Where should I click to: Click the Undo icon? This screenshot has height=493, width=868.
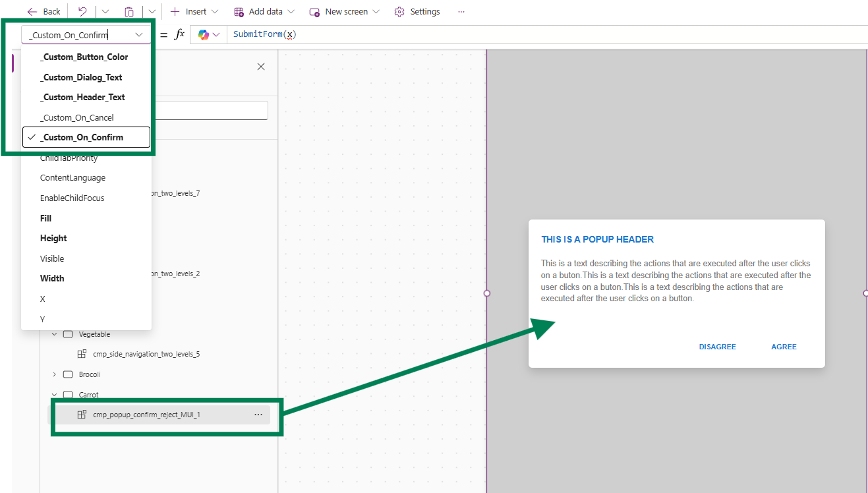82,12
